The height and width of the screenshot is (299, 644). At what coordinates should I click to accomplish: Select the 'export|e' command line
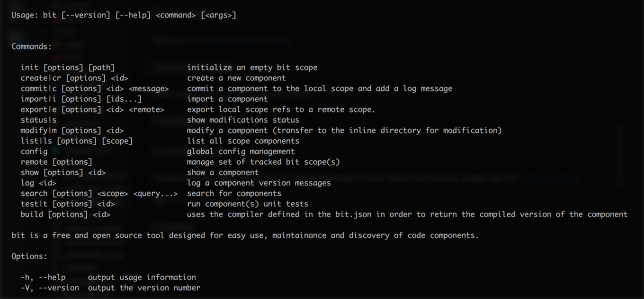pyautogui.click(x=92, y=109)
